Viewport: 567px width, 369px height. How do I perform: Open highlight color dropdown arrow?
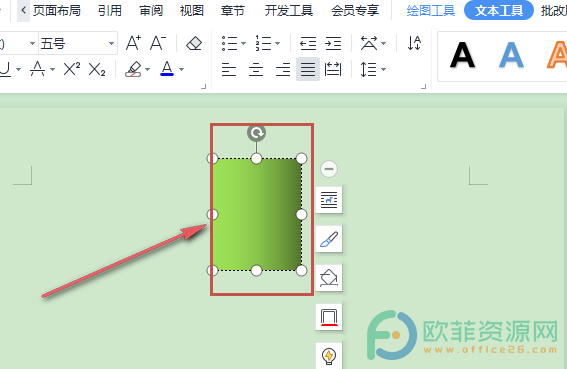pyautogui.click(x=148, y=69)
